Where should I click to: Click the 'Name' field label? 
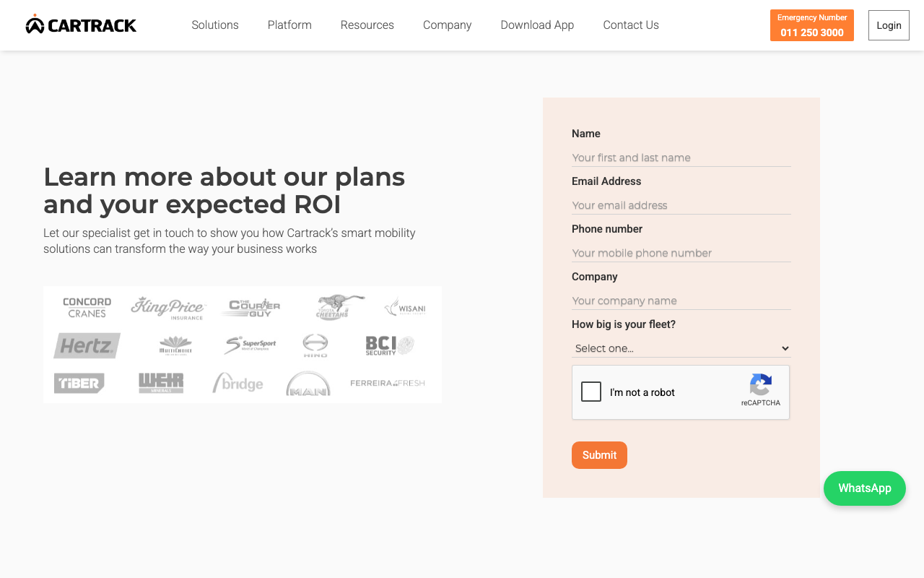(586, 134)
